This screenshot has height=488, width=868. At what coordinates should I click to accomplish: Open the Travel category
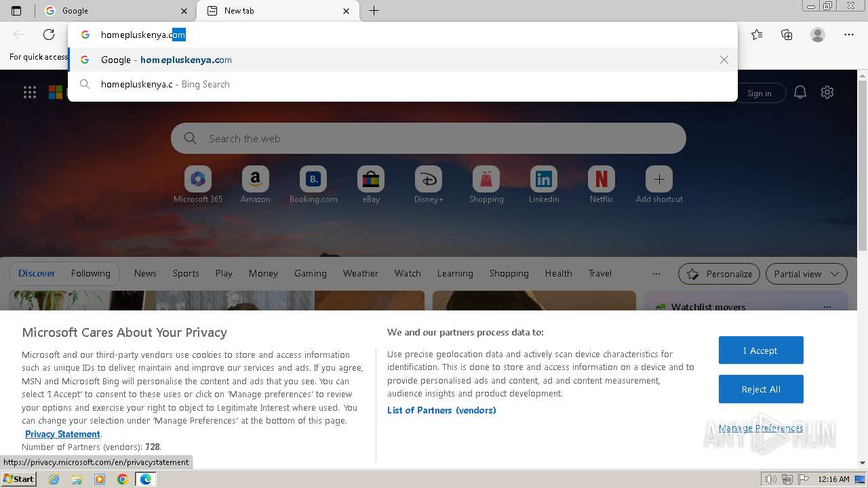[600, 273]
